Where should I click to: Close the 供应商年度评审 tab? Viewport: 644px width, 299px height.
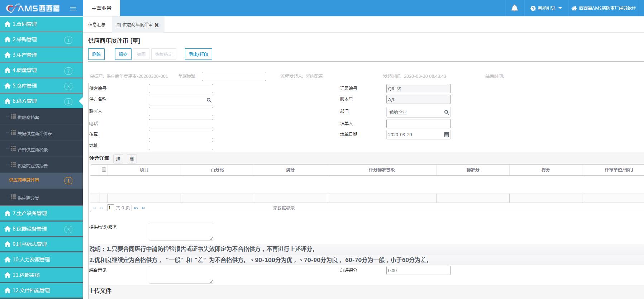157,25
